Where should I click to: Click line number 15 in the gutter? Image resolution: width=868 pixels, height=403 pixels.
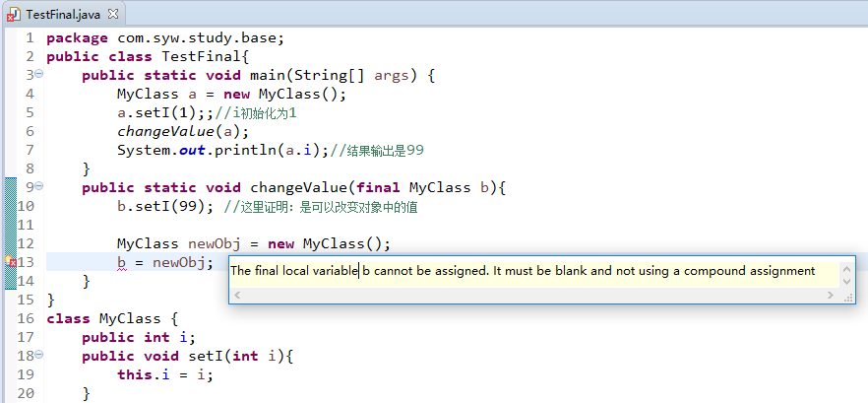[26, 300]
